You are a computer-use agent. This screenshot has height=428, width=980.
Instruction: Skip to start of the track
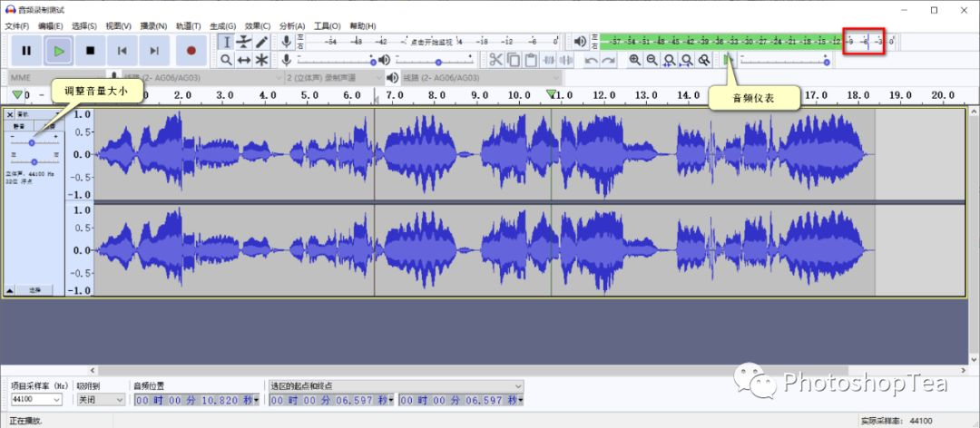[122, 52]
